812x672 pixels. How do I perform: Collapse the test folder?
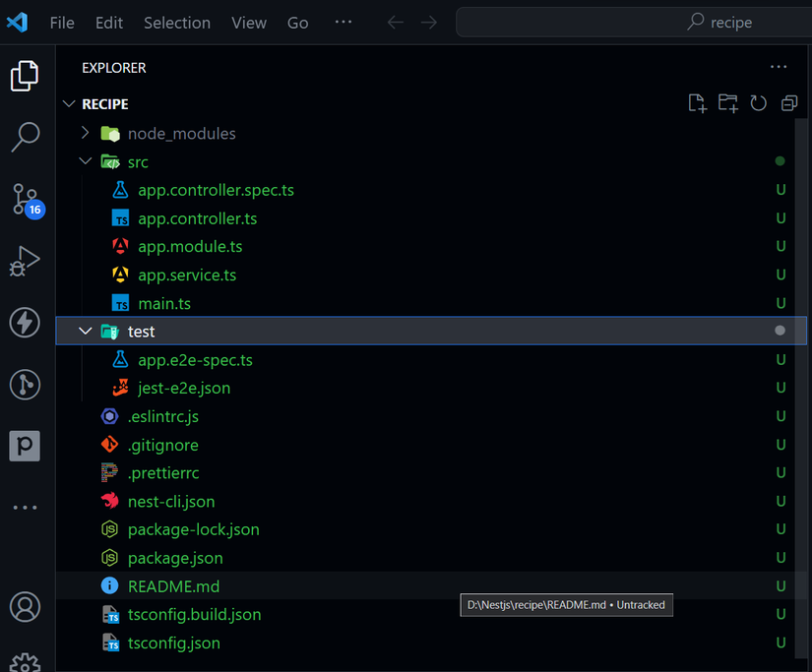point(85,331)
